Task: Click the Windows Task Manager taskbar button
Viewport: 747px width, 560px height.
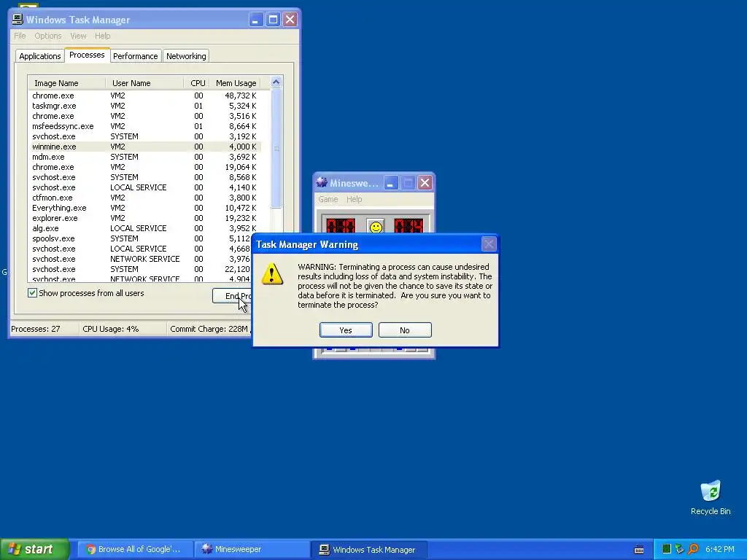Action: pos(368,550)
